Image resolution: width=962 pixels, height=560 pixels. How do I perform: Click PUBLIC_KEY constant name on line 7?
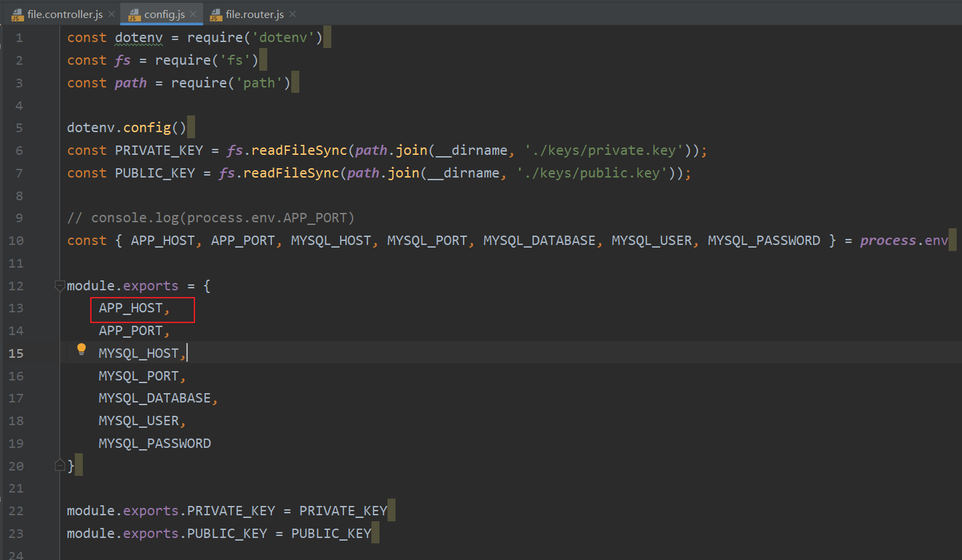(x=155, y=173)
